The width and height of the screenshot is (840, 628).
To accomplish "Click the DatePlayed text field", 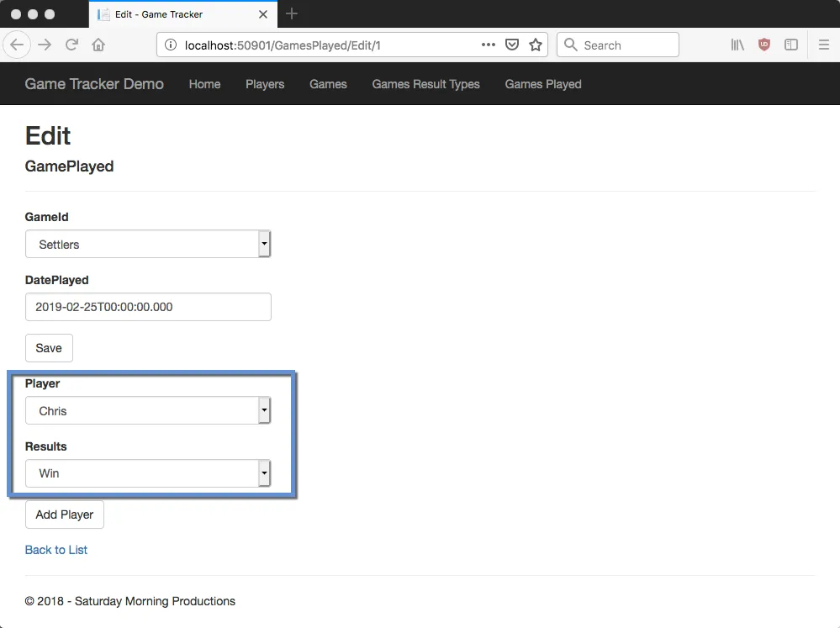I will click(x=148, y=307).
